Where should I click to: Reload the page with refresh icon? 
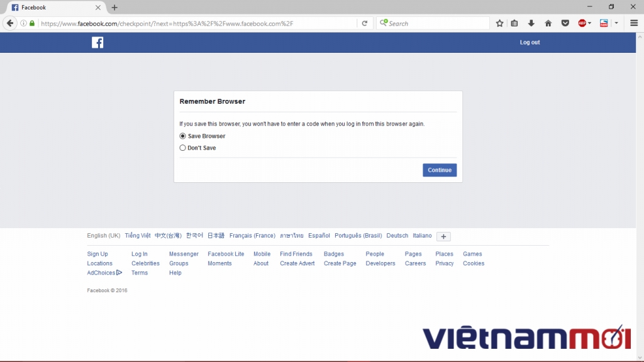(364, 23)
